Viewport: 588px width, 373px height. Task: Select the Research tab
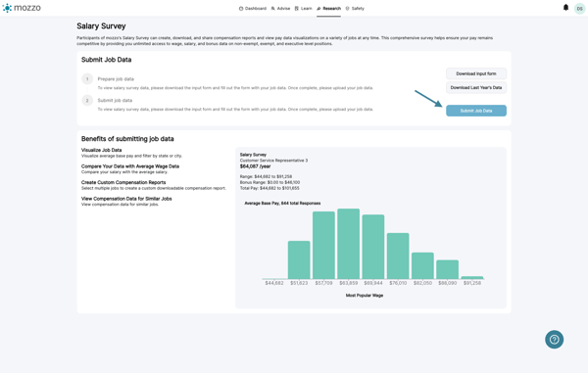[x=329, y=8]
